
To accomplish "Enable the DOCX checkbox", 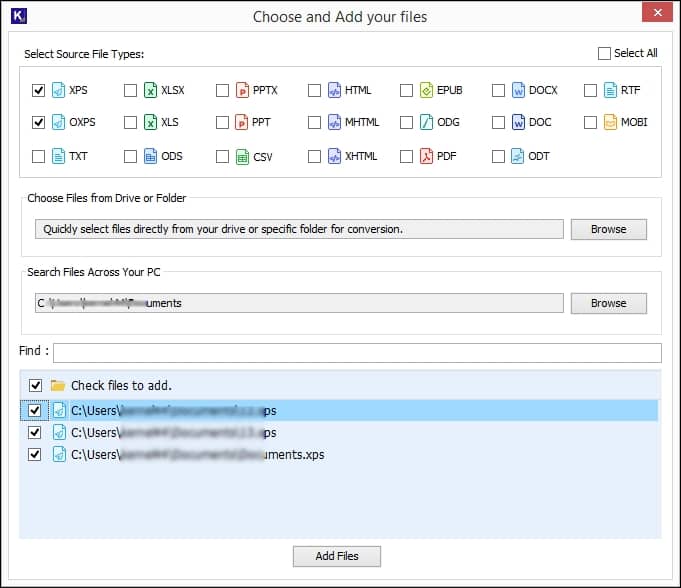I will click(498, 90).
